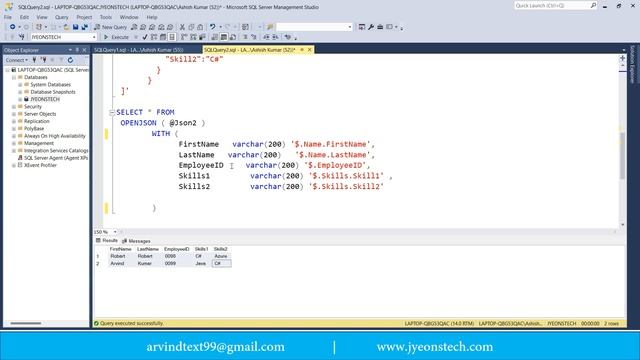Open the Object Explorer window position dropdown
This screenshot has height=360, width=640.
coord(70,50)
